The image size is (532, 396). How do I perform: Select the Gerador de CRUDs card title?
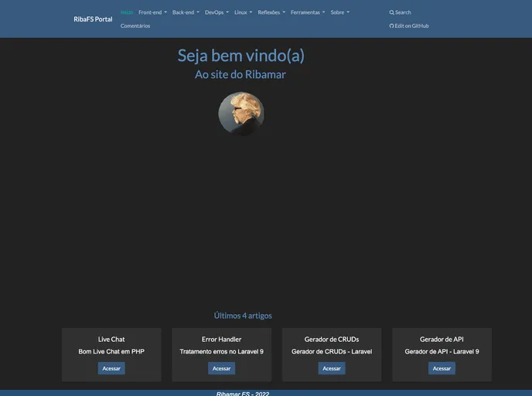(x=332, y=340)
